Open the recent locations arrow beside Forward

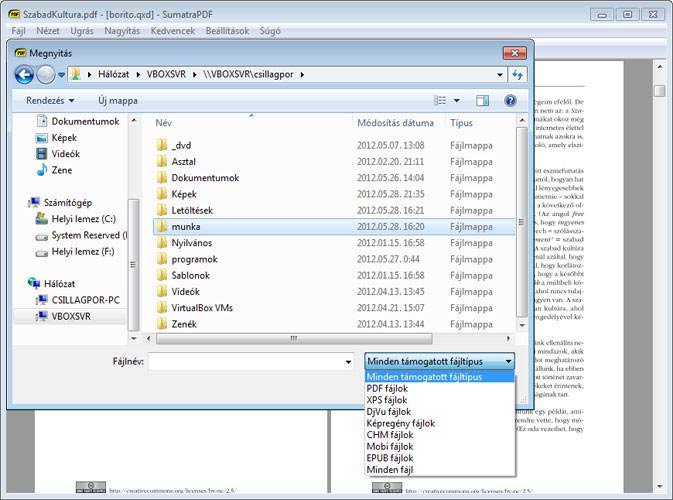[x=61, y=75]
